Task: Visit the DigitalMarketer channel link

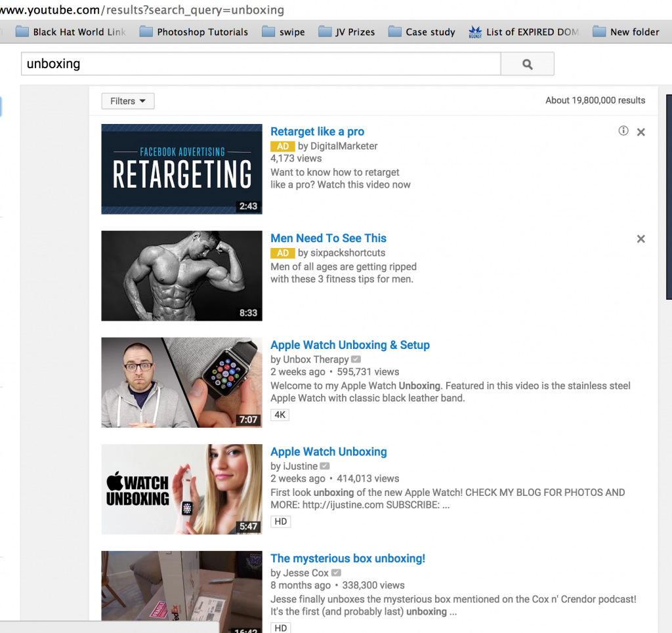Action: click(x=344, y=146)
